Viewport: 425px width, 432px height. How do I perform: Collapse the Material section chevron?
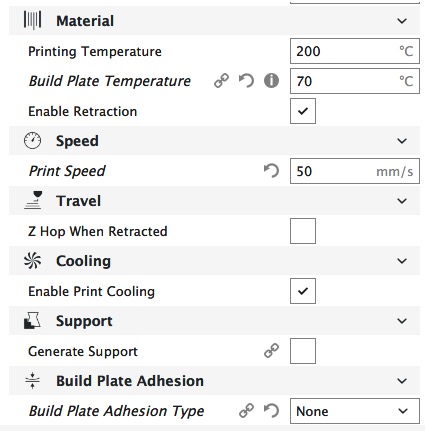pos(402,21)
